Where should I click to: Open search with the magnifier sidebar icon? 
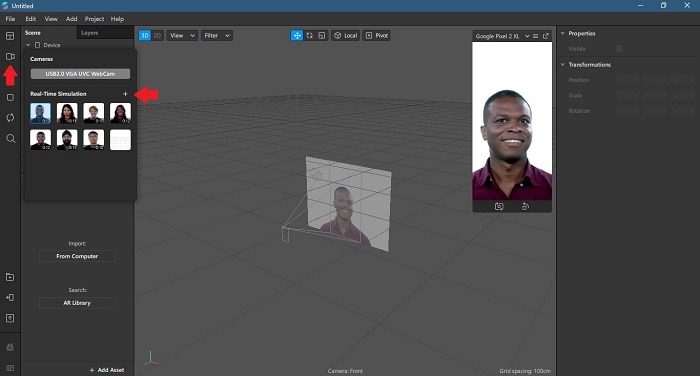pos(10,138)
